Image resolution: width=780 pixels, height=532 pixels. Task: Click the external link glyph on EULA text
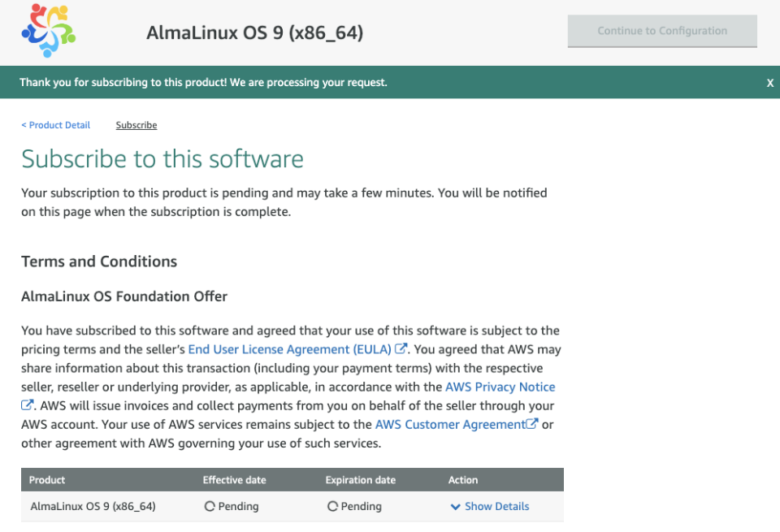tap(401, 348)
